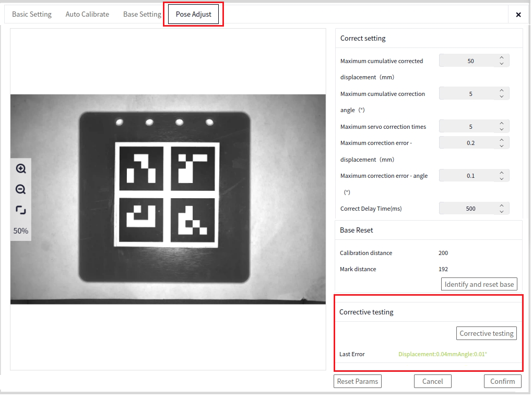This screenshot has width=532, height=400.
Task: Decrease Correct Delay Time value
Action: [x=502, y=211]
